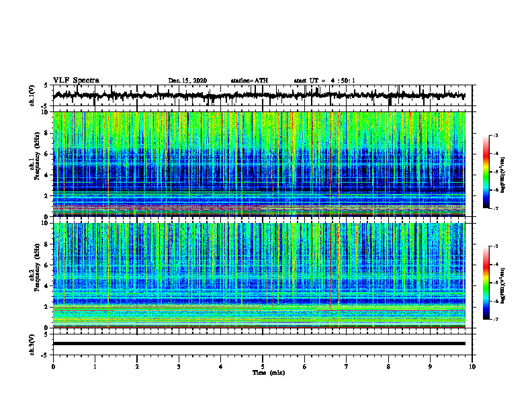
Task: Click the ch.2 color scale bar
Action: click(x=486, y=283)
